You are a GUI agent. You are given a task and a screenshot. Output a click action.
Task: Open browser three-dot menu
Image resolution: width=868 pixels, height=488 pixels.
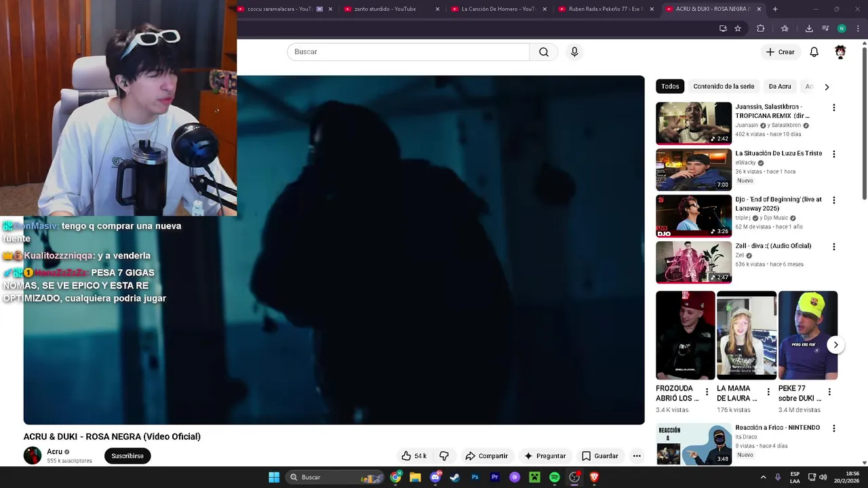tap(858, 28)
